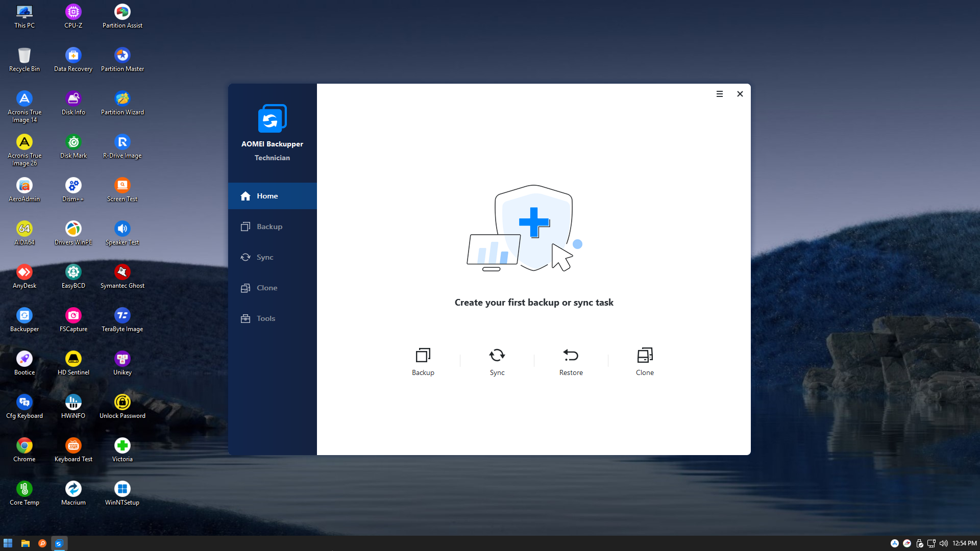Click the Clone shortcut on the home page
The height and width of the screenshot is (551, 980).
(645, 362)
